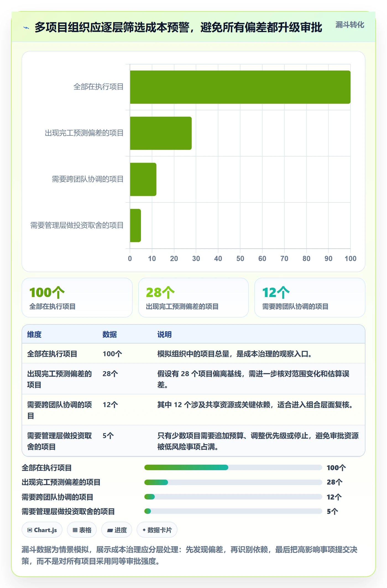Click the 数据 column header
The width and height of the screenshot is (387, 588).
(110, 334)
